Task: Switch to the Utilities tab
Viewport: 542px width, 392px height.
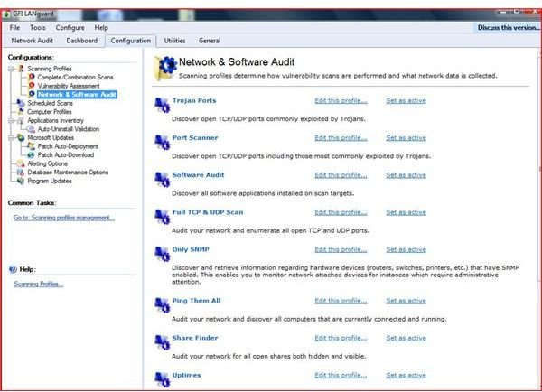Action: [x=174, y=41]
